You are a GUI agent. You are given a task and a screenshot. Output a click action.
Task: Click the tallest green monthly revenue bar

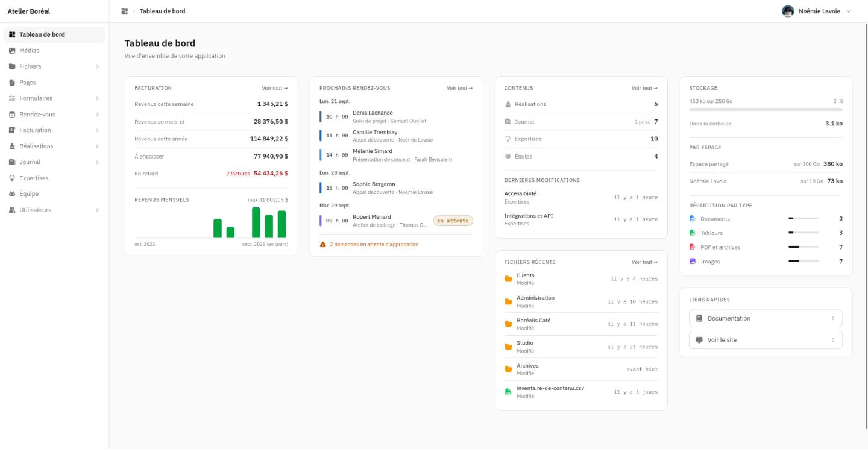pyautogui.click(x=256, y=222)
